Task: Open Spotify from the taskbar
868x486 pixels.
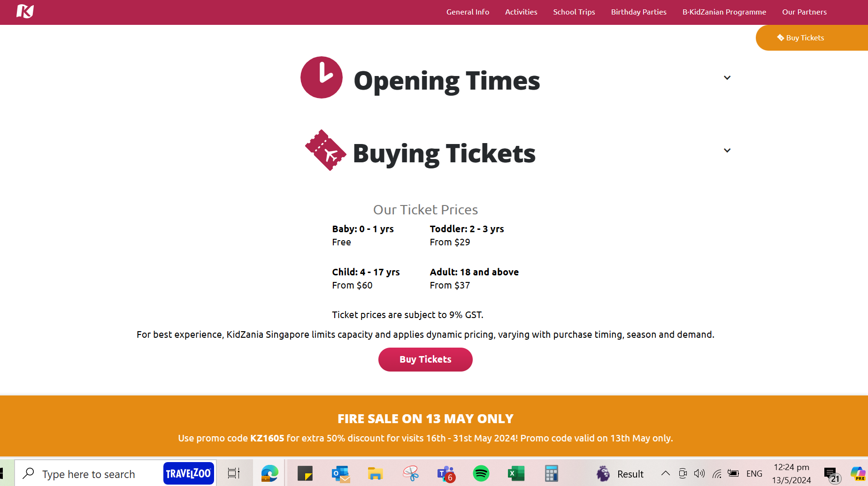Action: click(x=481, y=474)
